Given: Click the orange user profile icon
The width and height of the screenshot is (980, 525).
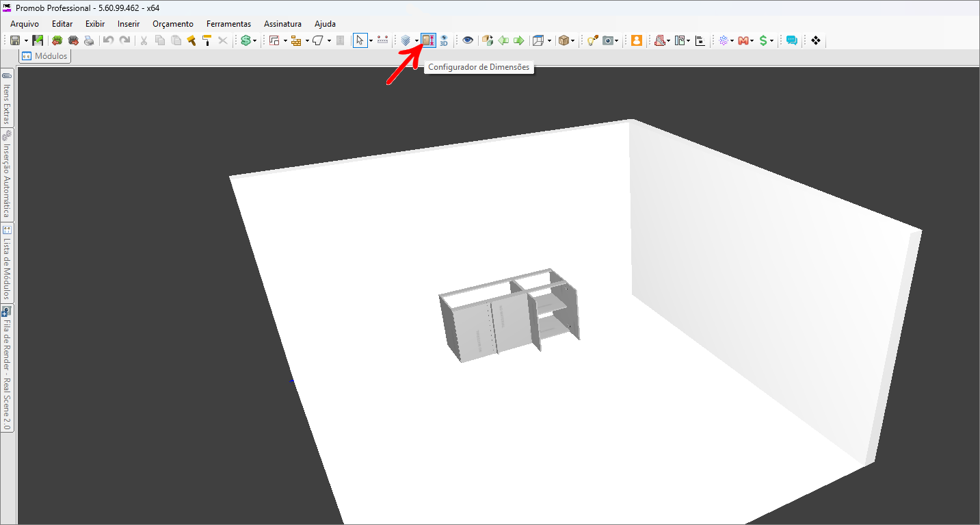Looking at the screenshot, I should pyautogui.click(x=637, y=41).
